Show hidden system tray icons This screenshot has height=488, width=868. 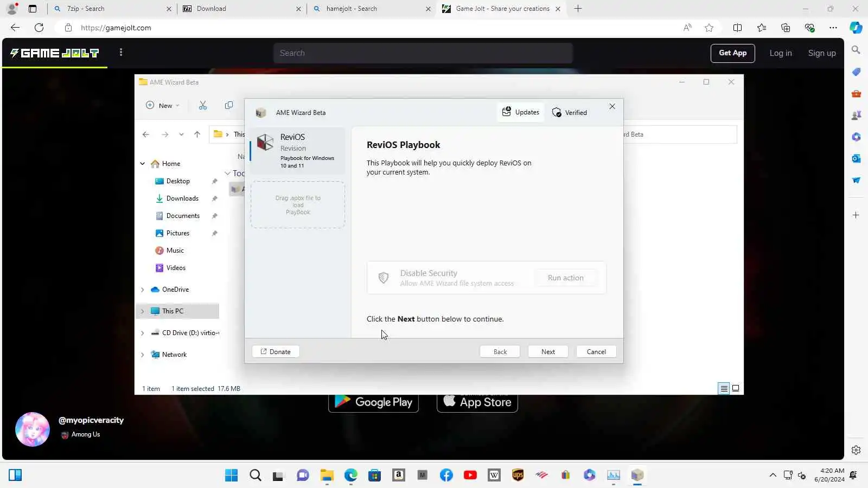coord(773,476)
